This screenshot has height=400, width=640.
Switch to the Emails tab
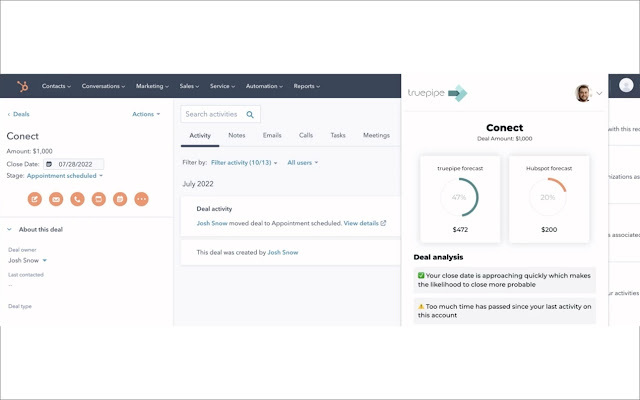(x=272, y=136)
